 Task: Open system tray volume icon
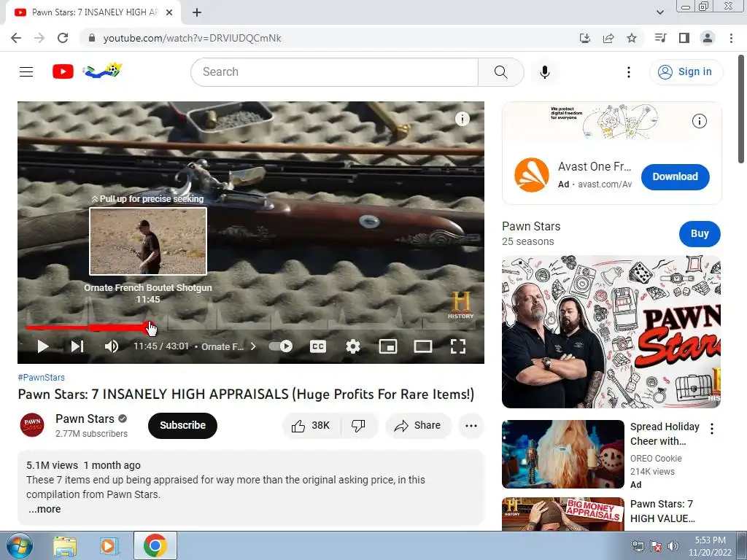[x=673, y=546]
